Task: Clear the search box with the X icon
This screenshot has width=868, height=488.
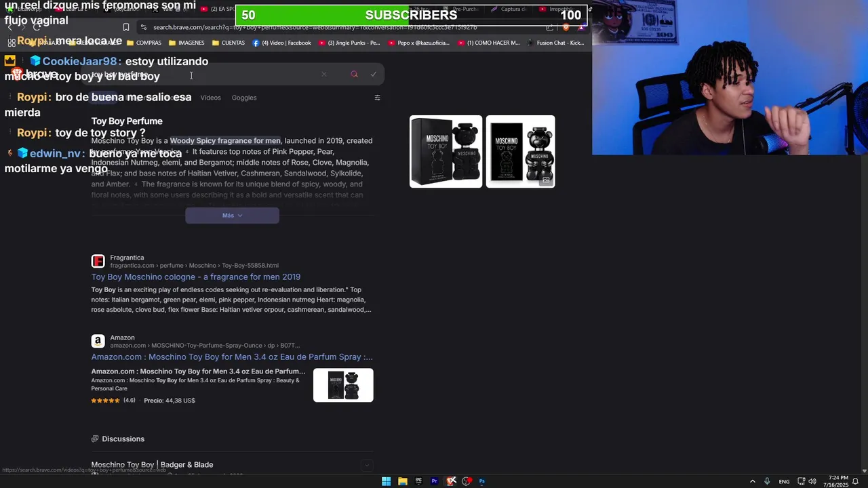Action: pyautogui.click(x=324, y=75)
